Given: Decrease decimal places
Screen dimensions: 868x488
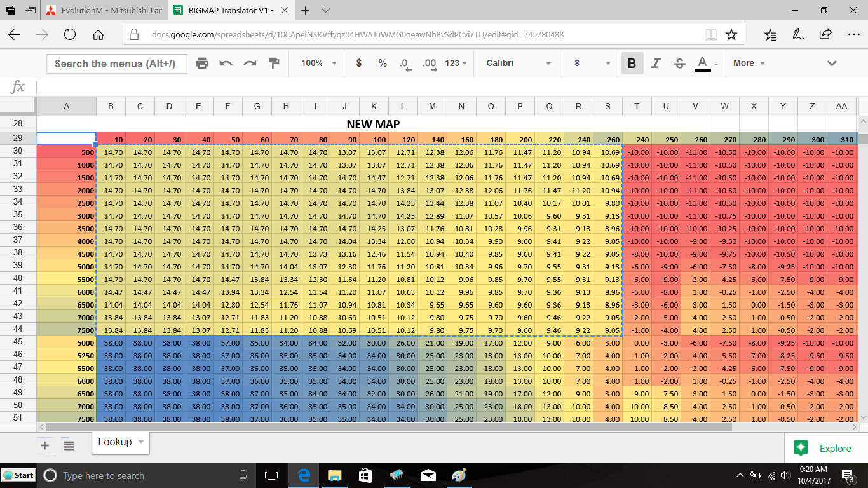Looking at the screenshot, I should (405, 64).
